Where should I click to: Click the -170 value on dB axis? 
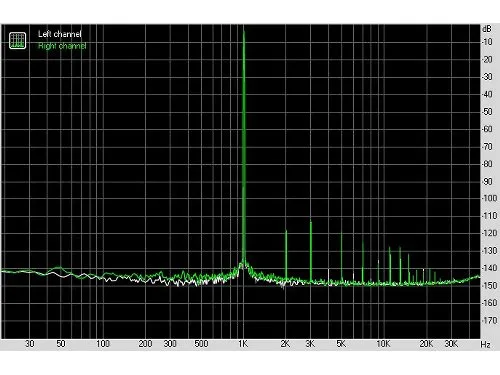click(x=489, y=320)
